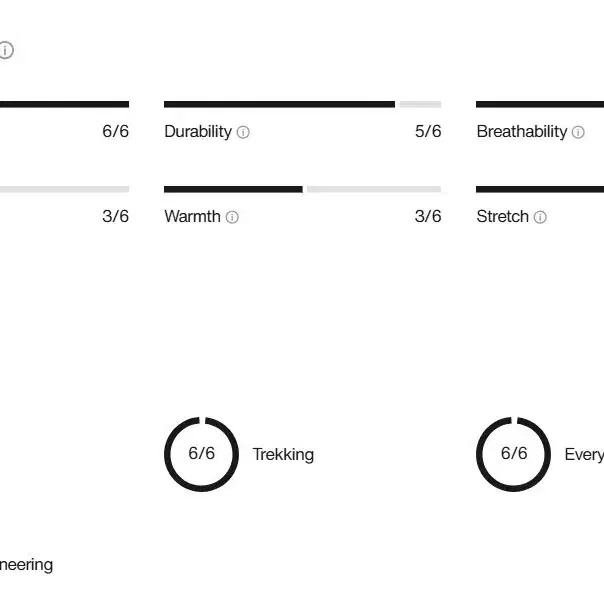Image resolution: width=604 pixels, height=604 pixels.
Task: Click the Trekking activity label
Action: [x=283, y=455]
